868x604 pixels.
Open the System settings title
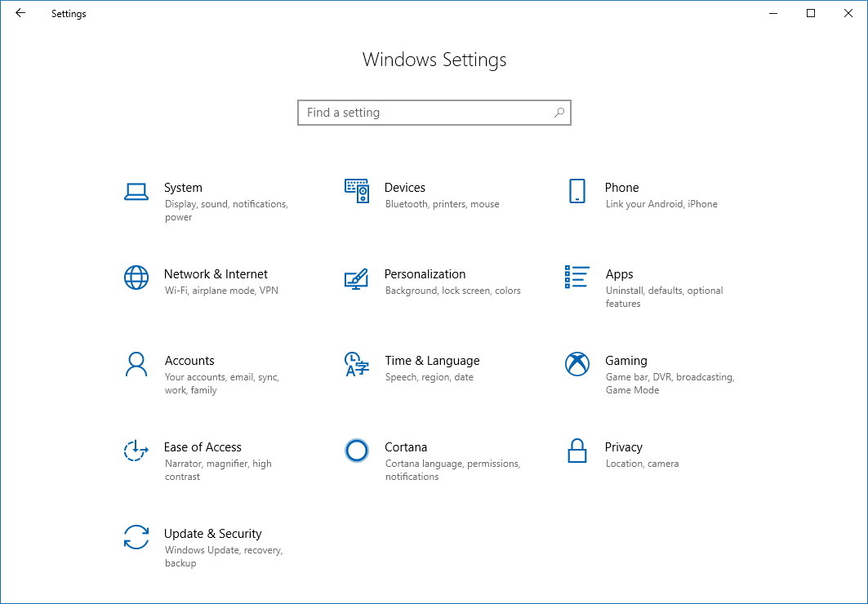click(183, 188)
